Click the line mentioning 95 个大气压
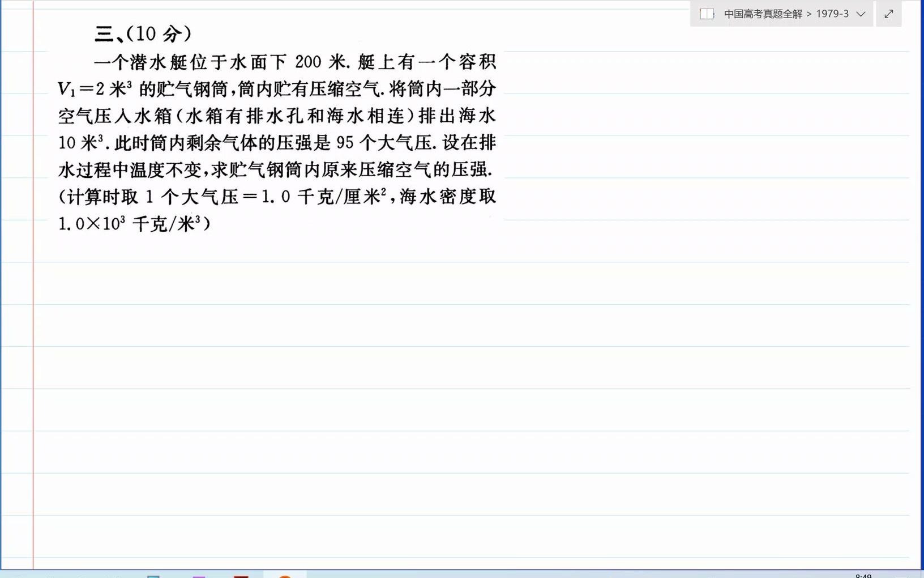The width and height of the screenshot is (924, 578). point(277,143)
